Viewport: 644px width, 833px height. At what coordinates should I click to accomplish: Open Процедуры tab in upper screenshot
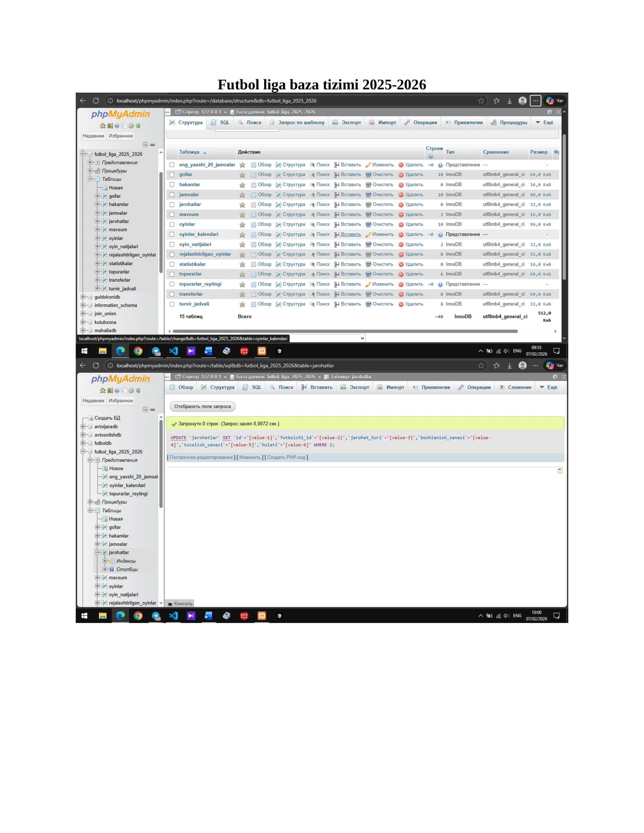(x=509, y=122)
